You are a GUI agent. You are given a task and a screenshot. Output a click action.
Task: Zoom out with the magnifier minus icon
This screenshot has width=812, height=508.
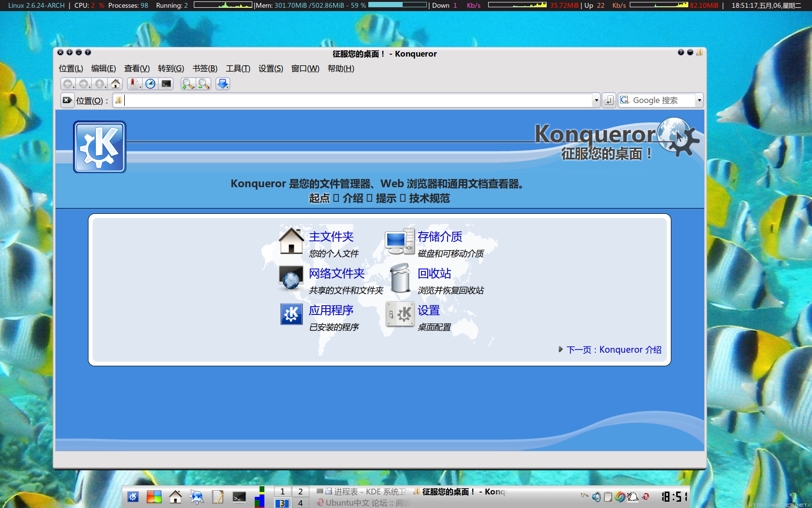(204, 84)
